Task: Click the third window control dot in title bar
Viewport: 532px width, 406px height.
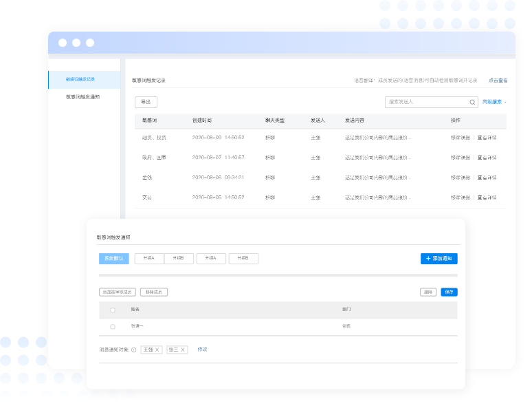Action: coord(90,43)
